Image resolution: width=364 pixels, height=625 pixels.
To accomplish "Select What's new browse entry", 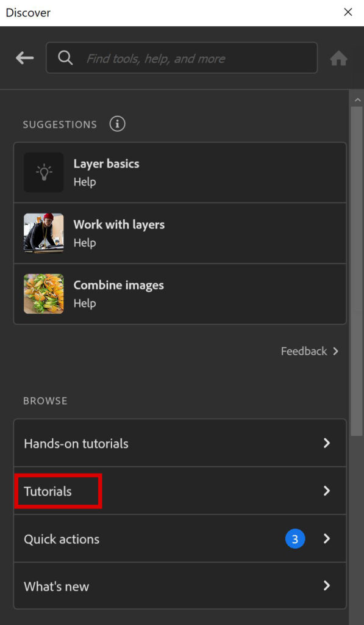I will click(x=180, y=585).
